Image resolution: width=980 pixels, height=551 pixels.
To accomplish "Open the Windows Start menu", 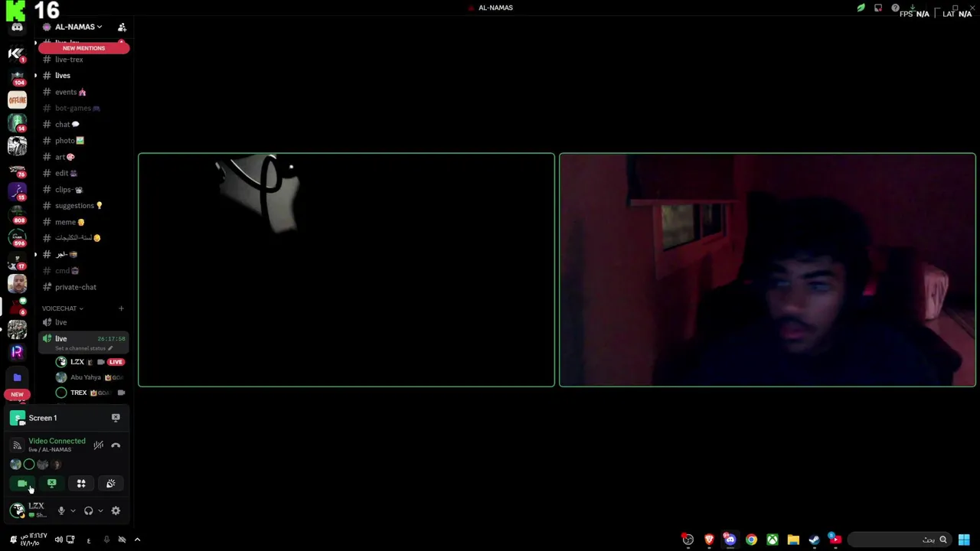I will [x=964, y=540].
